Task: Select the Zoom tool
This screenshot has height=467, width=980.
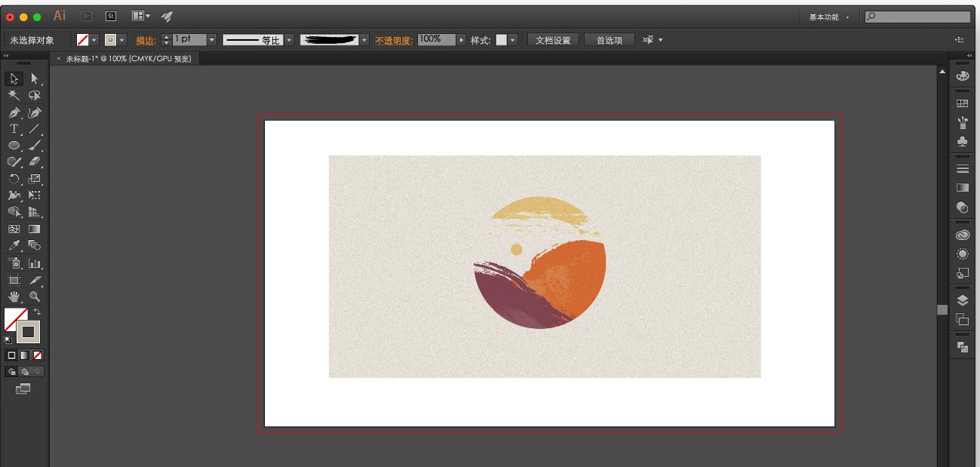Action: click(35, 295)
